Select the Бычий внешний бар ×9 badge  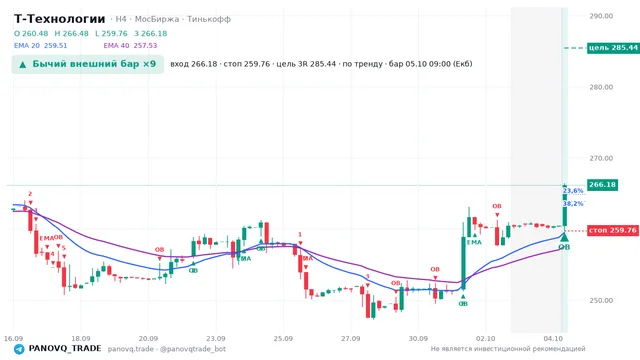[x=88, y=64]
